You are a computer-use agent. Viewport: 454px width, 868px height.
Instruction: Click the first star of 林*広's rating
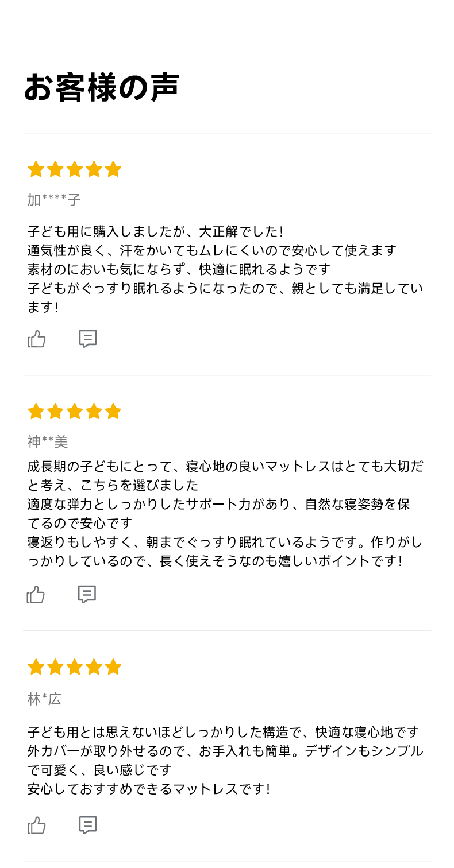point(36,667)
